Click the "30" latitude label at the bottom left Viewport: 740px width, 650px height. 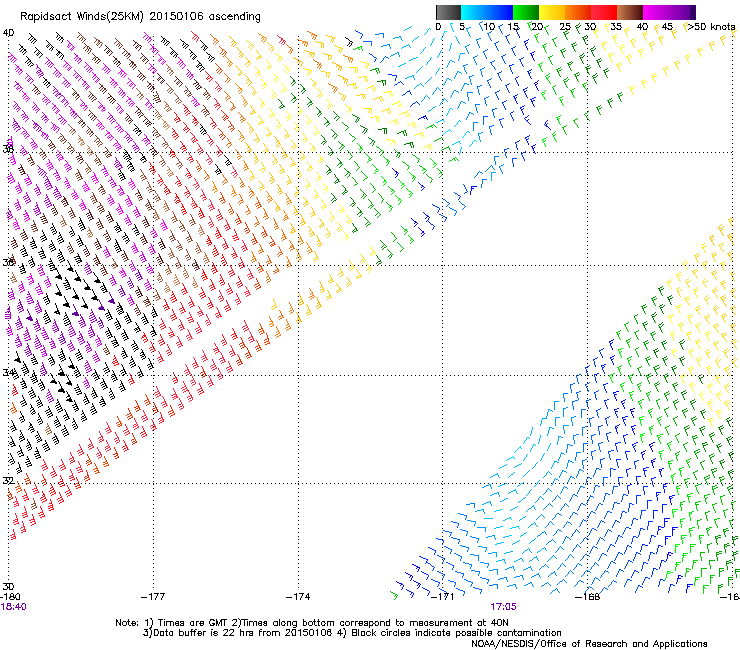pyautogui.click(x=8, y=586)
